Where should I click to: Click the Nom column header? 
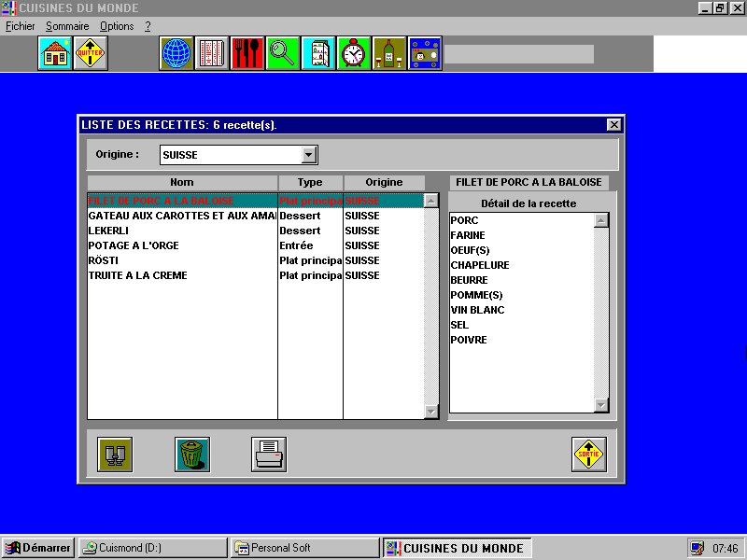tap(182, 183)
